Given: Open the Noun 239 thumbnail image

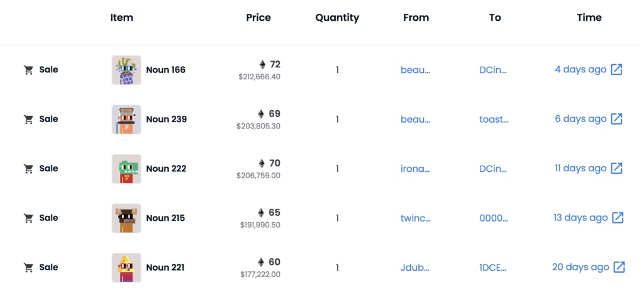Looking at the screenshot, I should [x=126, y=119].
